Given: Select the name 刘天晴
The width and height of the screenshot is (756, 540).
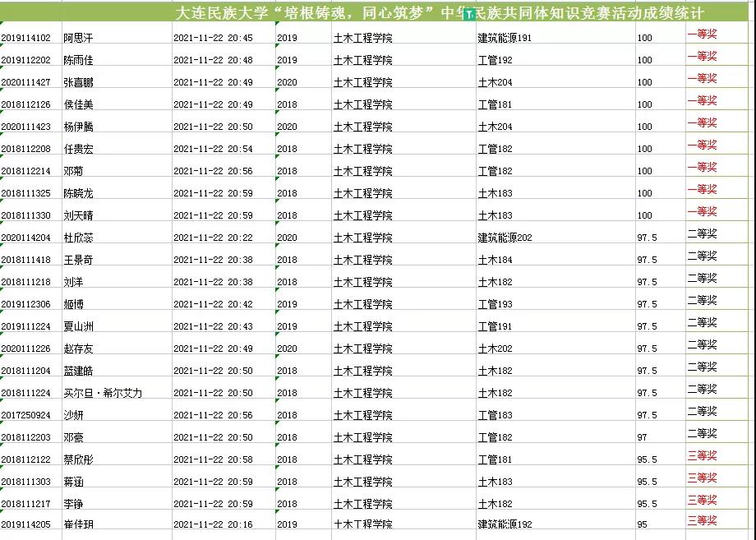Looking at the screenshot, I should (78, 215).
